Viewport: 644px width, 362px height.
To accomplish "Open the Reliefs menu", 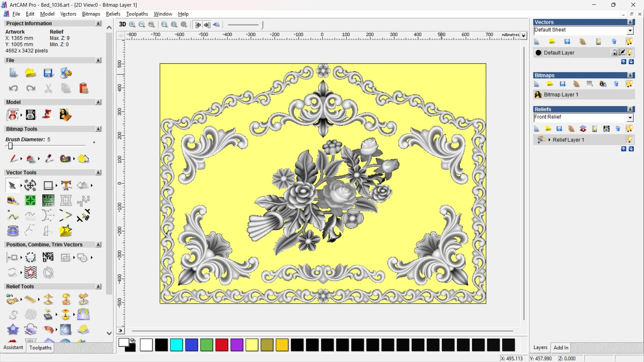I will 113,14.
